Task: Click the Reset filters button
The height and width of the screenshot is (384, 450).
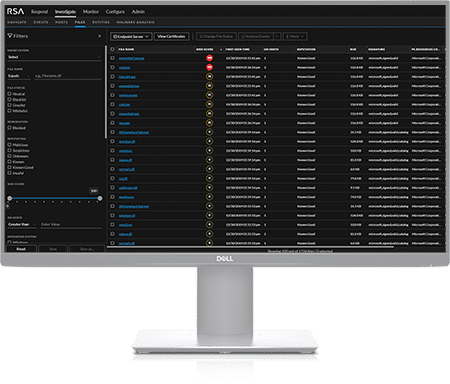Action: pos(21,249)
